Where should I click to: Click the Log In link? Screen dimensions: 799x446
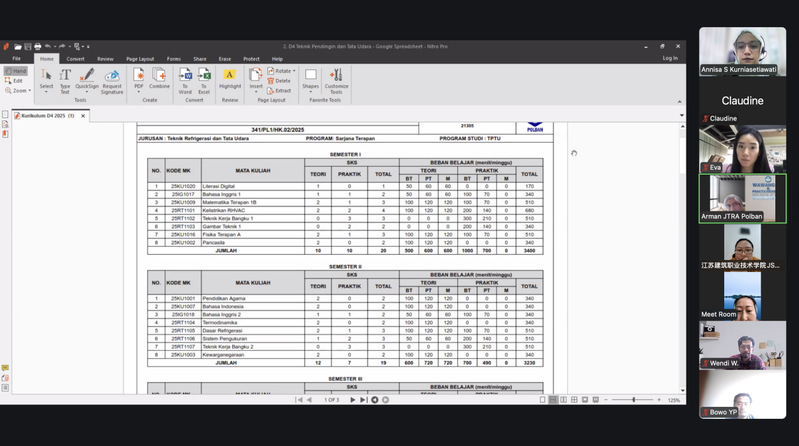[669, 58]
